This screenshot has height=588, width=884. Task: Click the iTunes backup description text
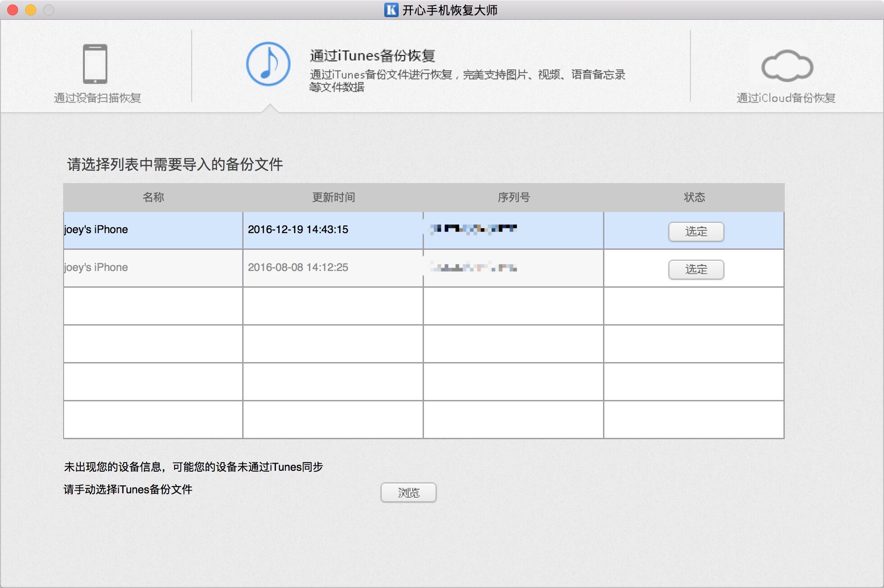(467, 81)
